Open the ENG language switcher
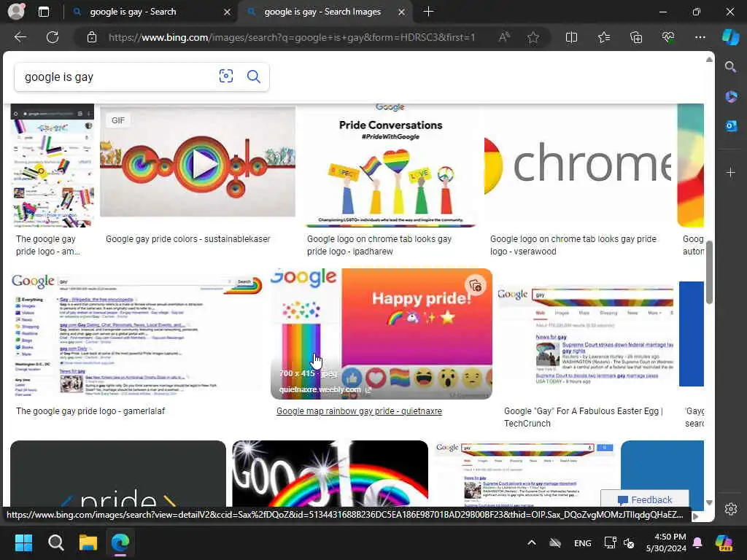This screenshot has height=560, width=747. click(583, 542)
